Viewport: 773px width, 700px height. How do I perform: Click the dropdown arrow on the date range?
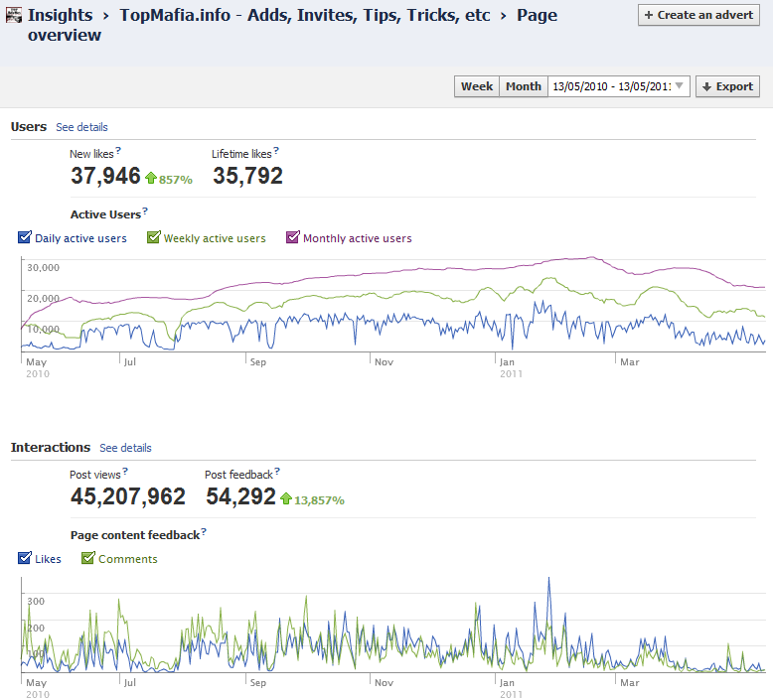pyautogui.click(x=680, y=85)
